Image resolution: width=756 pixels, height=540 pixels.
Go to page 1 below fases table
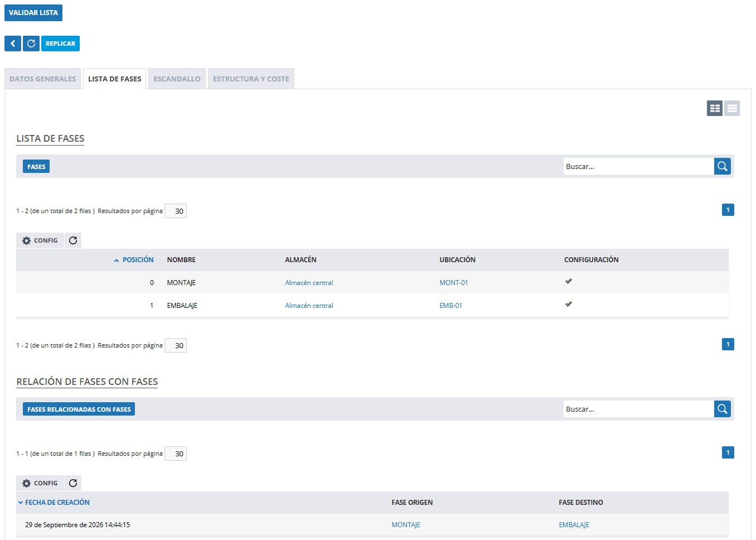[728, 344]
